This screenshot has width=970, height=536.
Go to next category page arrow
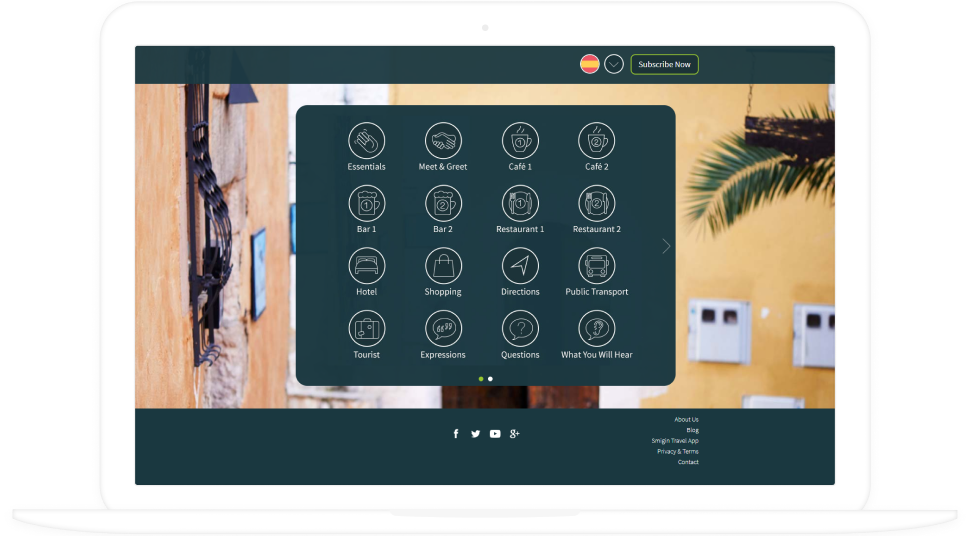(x=666, y=246)
